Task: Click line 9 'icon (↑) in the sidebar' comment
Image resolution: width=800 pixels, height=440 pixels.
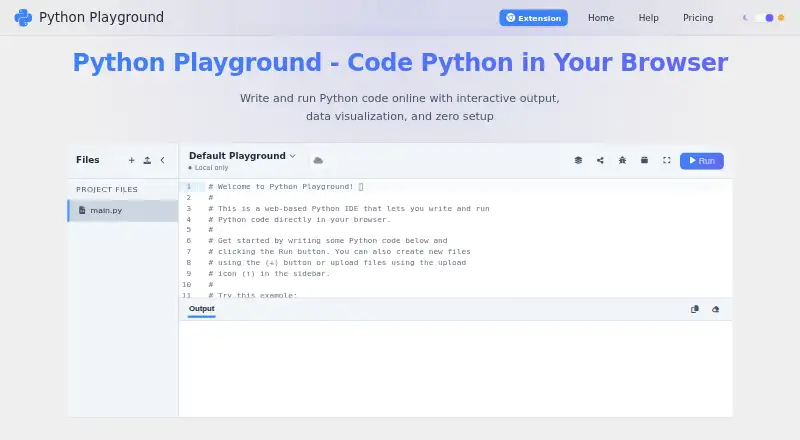Action: [x=269, y=274]
